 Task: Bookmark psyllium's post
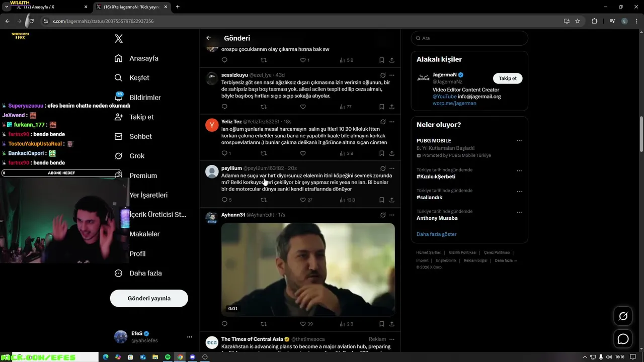tap(382, 200)
